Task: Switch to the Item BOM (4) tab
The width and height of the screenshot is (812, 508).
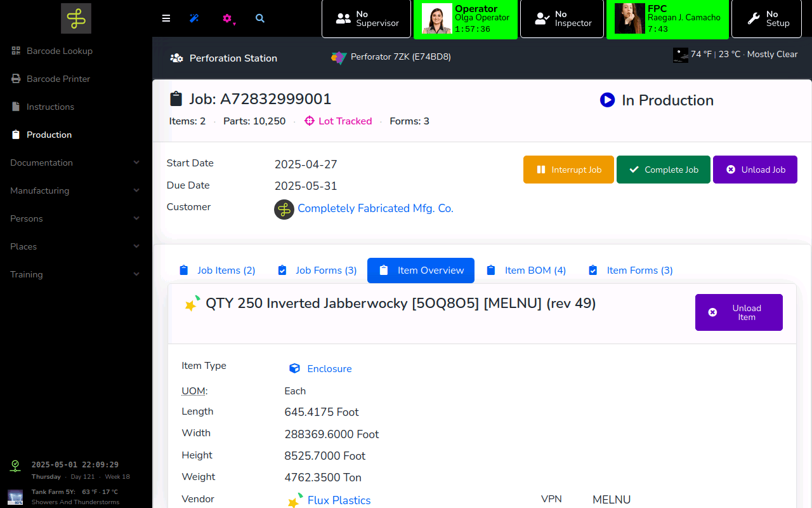Action: 526,271
